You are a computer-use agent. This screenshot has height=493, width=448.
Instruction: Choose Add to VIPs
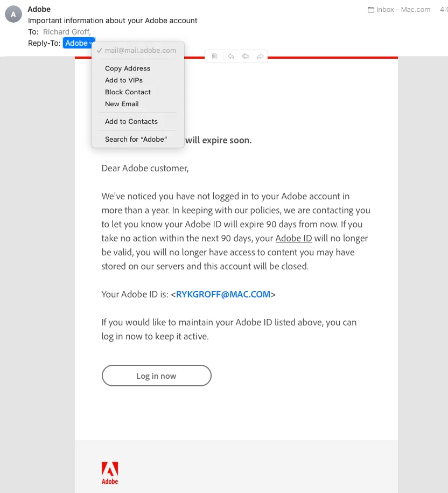[138, 80]
